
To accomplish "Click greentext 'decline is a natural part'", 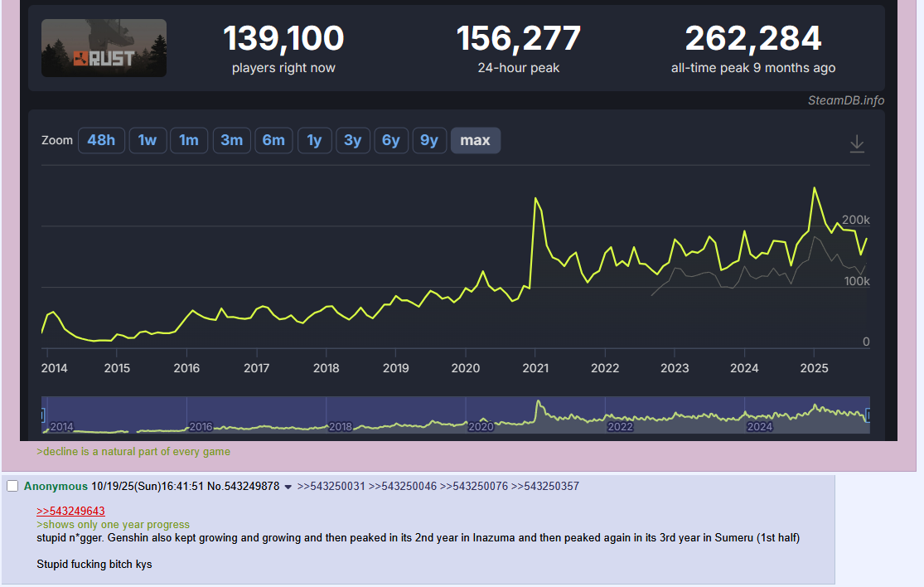I will (133, 452).
